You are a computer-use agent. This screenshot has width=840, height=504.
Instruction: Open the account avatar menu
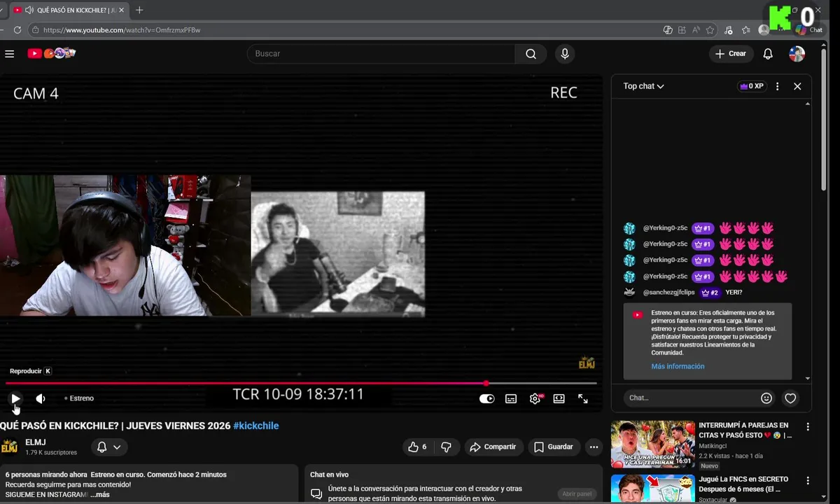click(797, 54)
